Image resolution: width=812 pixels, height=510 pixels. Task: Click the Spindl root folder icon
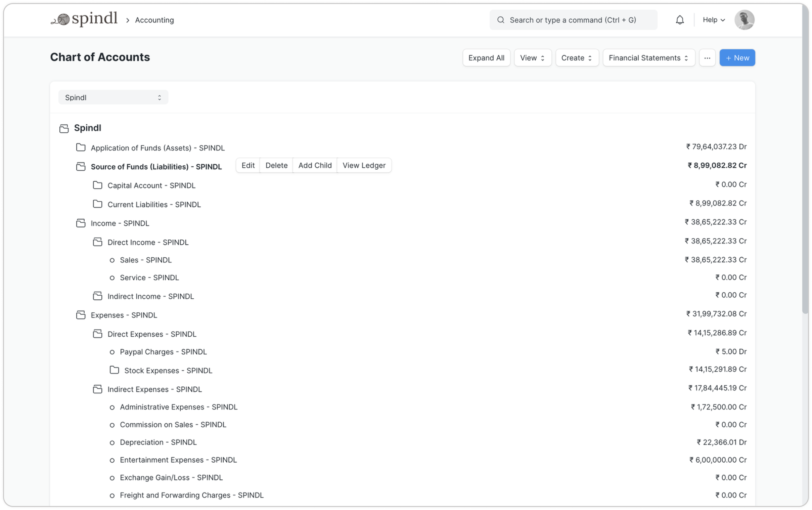[64, 128]
